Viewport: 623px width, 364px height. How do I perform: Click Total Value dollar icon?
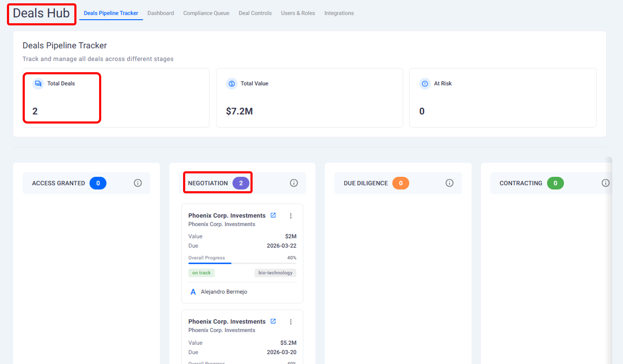[232, 84]
